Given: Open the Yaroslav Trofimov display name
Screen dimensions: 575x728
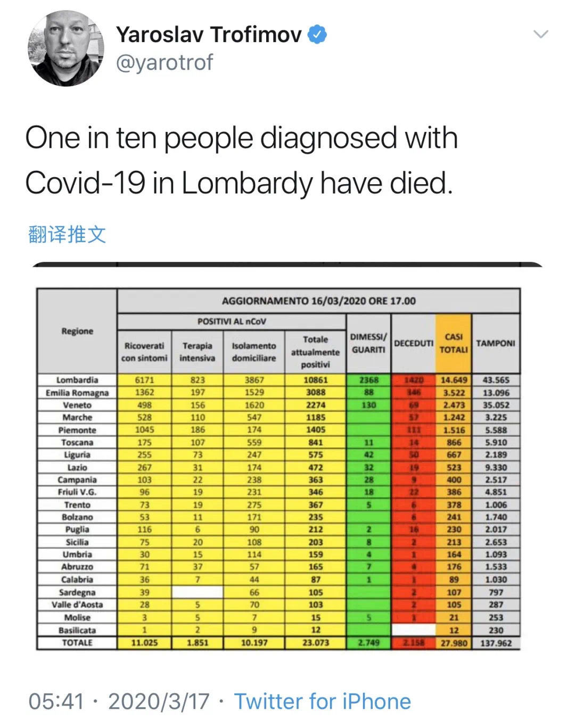Looking at the screenshot, I should pyautogui.click(x=209, y=35).
